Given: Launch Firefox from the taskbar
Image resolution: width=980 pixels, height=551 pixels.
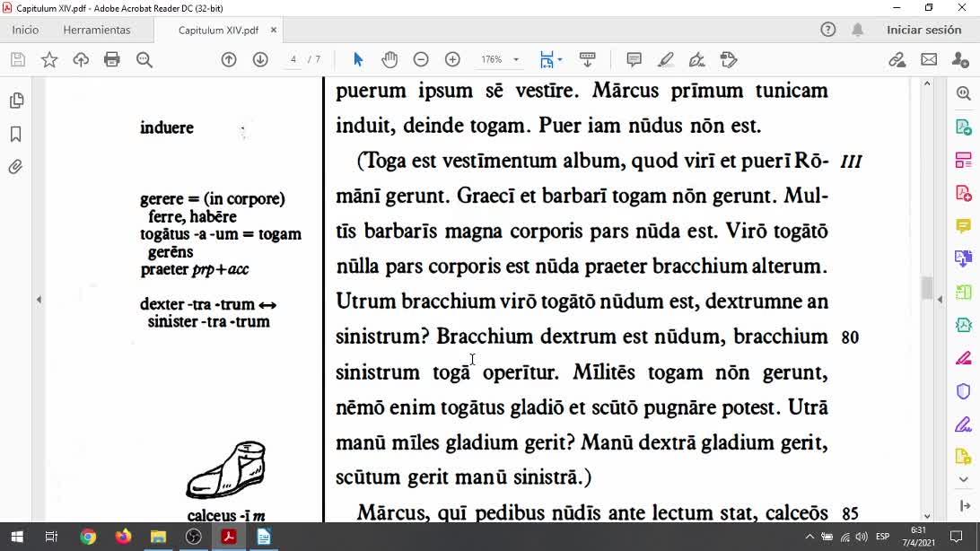Looking at the screenshot, I should pos(123,537).
